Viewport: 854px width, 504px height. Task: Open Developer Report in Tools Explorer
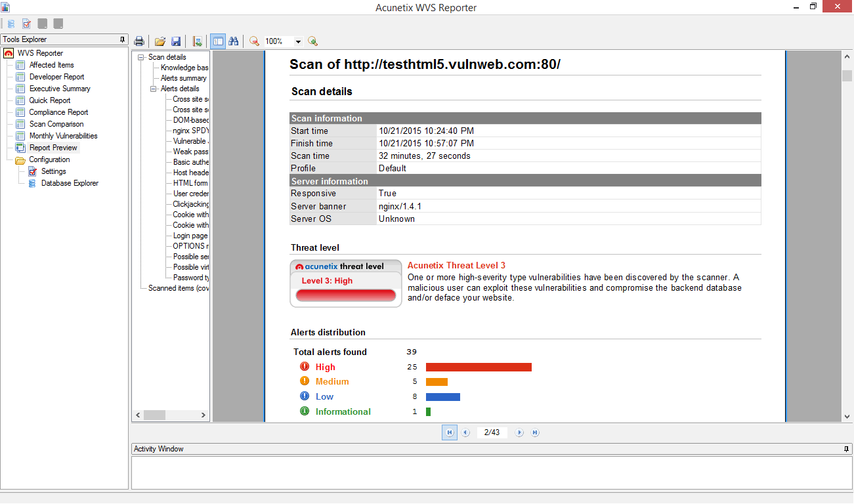point(56,77)
